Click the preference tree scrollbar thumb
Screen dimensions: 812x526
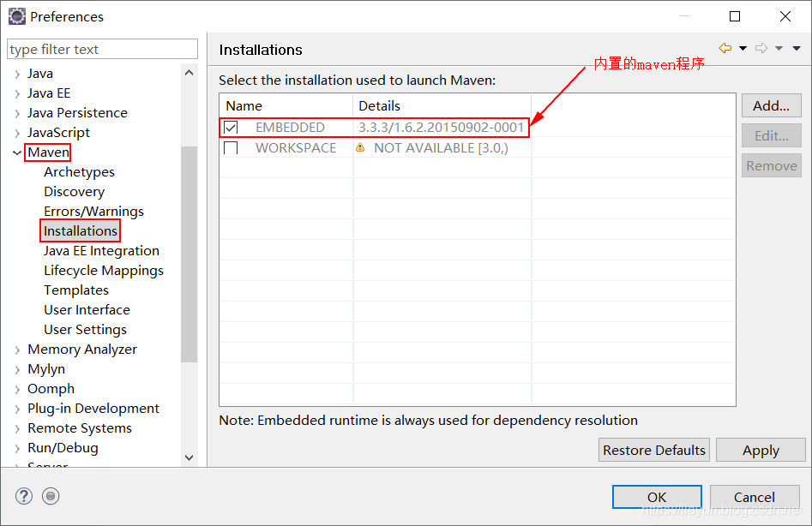[x=189, y=254]
